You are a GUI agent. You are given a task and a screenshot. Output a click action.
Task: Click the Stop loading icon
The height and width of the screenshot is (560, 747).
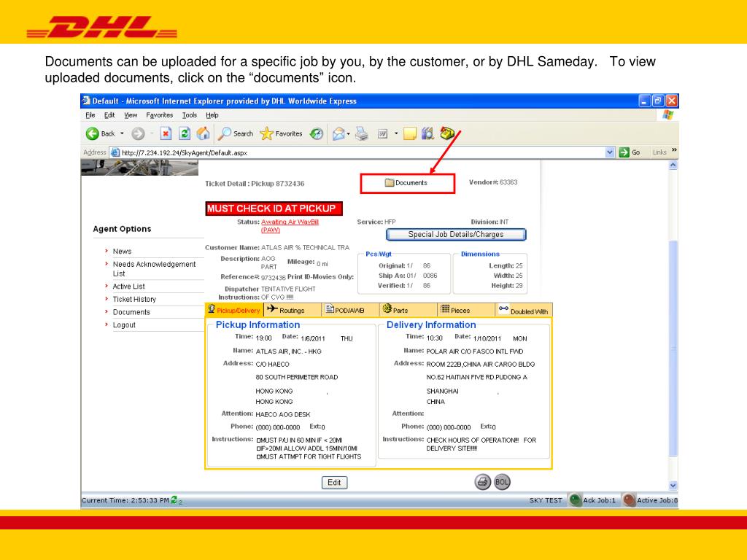[x=166, y=134]
